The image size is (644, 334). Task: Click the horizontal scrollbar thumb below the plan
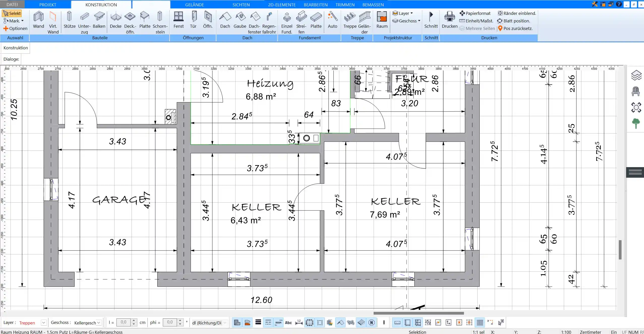[x=418, y=313]
